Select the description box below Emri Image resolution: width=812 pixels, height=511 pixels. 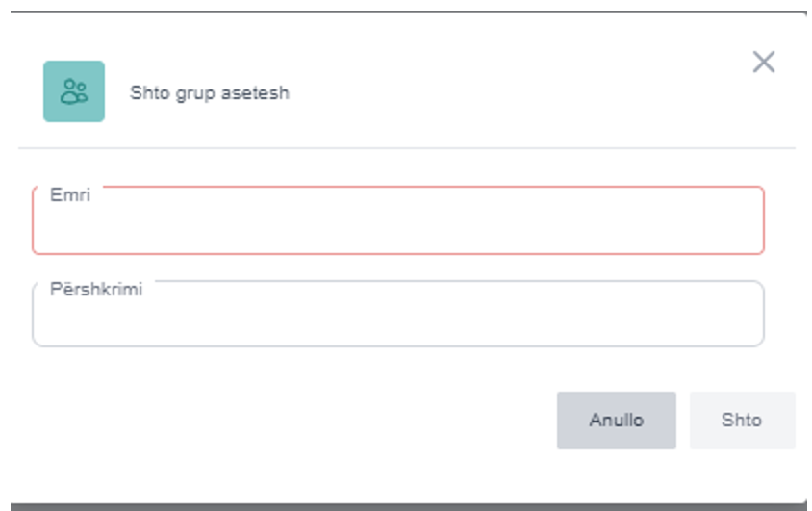point(397,318)
